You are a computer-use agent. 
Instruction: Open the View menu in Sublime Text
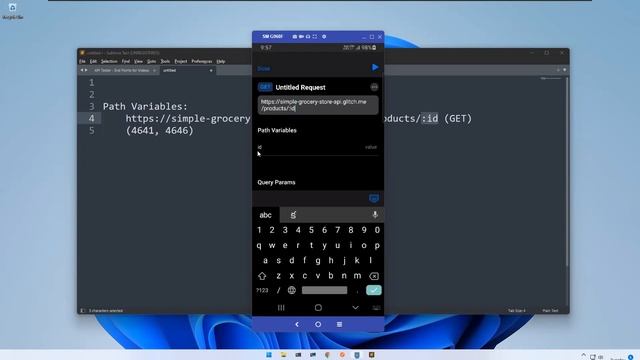(x=139, y=61)
